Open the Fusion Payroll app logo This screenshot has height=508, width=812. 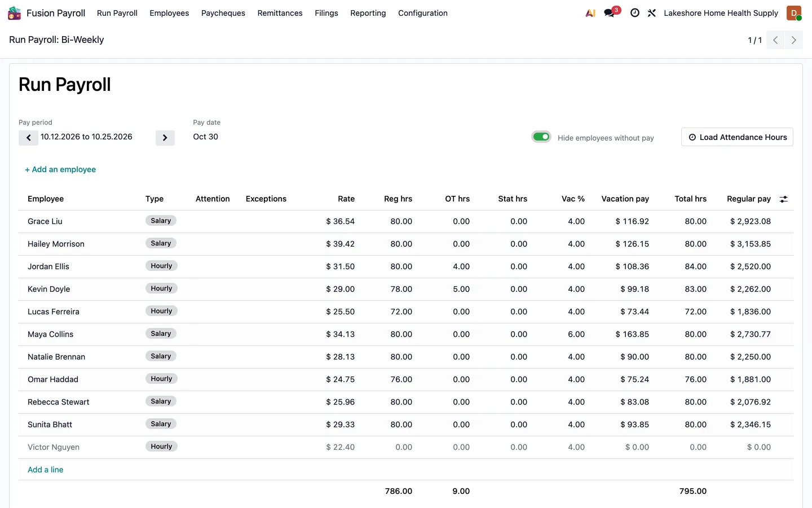[x=14, y=13]
